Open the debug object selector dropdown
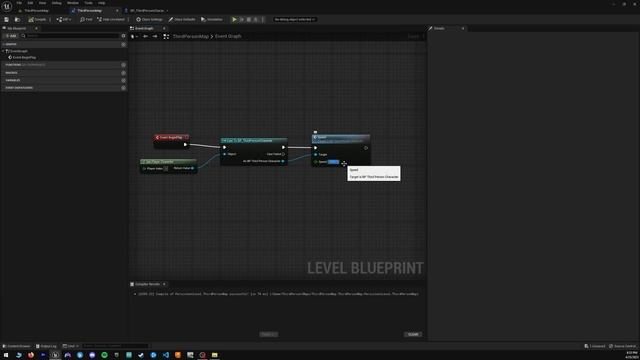Viewport: 640px width, 360px height. coord(295,19)
